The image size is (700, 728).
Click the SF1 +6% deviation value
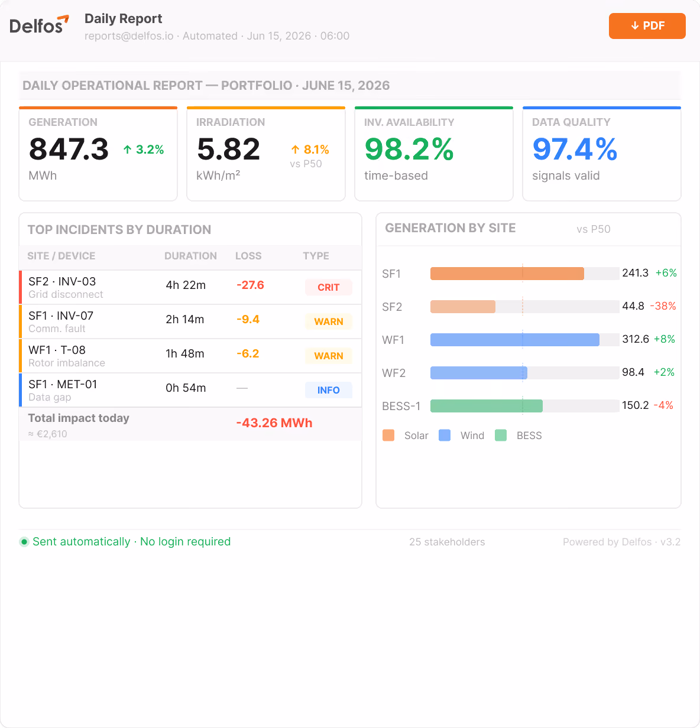coord(666,273)
